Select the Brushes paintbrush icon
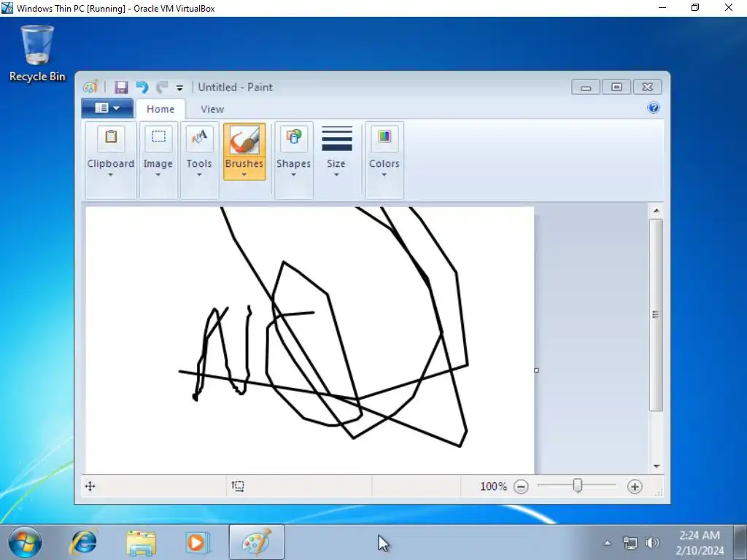Screen dimensions: 747x560 coord(244,139)
